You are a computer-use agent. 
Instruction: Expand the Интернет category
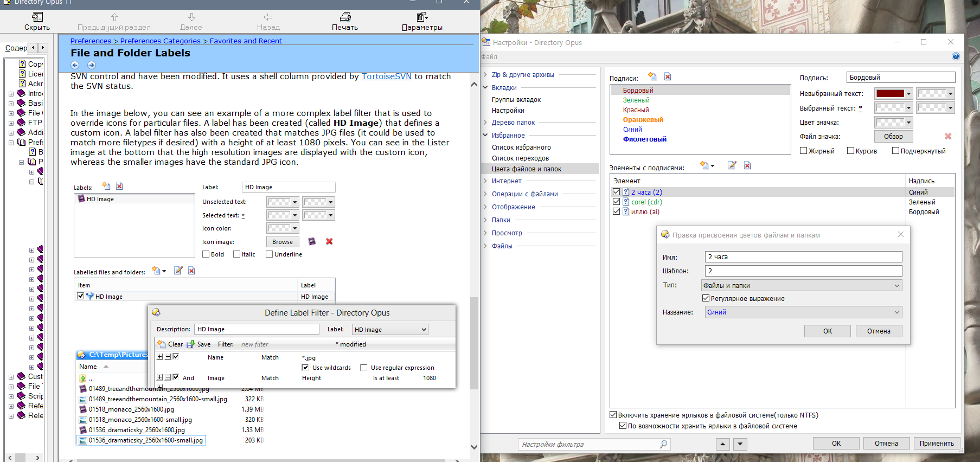[485, 181]
